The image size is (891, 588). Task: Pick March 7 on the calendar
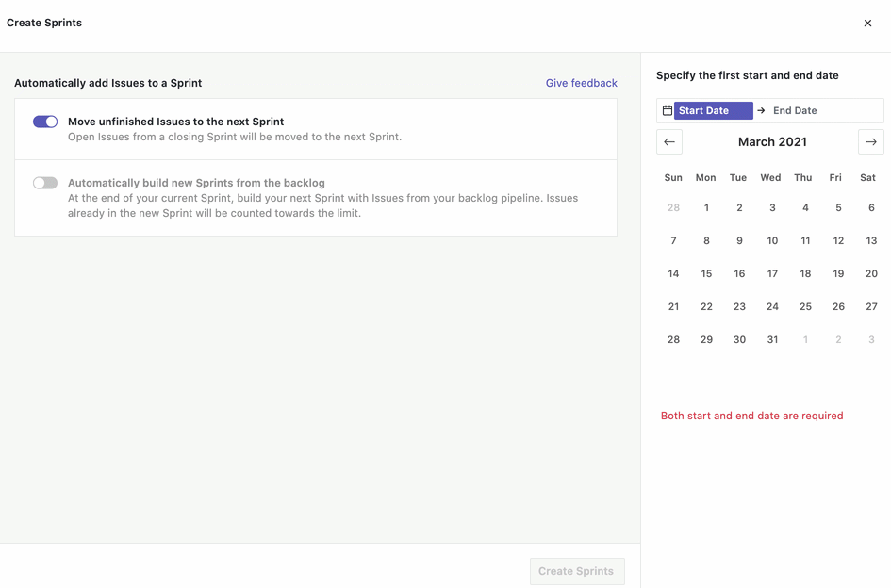tap(673, 241)
